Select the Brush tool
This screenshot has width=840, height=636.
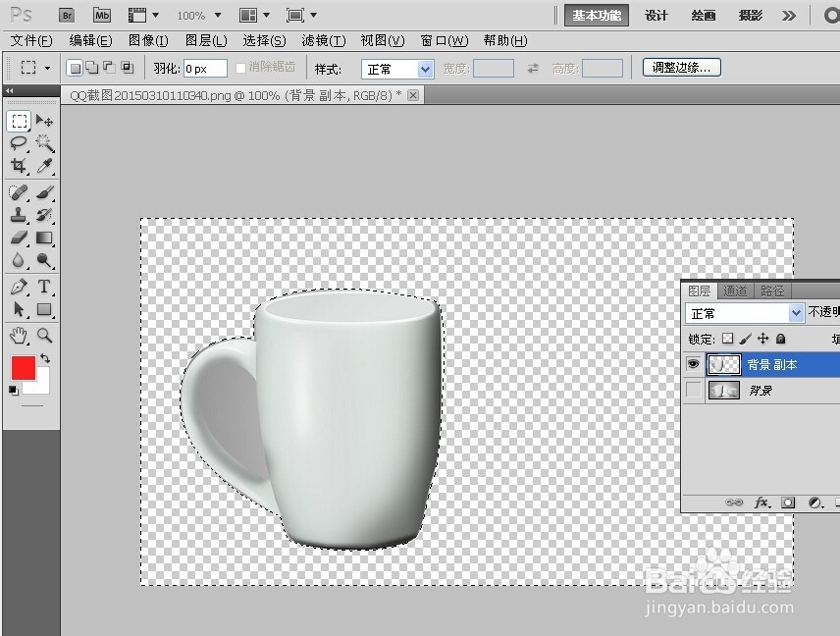tap(44, 192)
